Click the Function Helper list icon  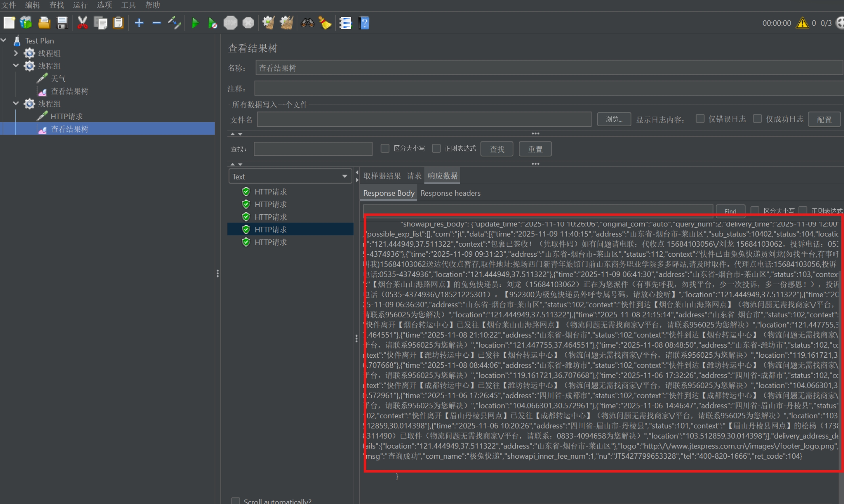(345, 23)
